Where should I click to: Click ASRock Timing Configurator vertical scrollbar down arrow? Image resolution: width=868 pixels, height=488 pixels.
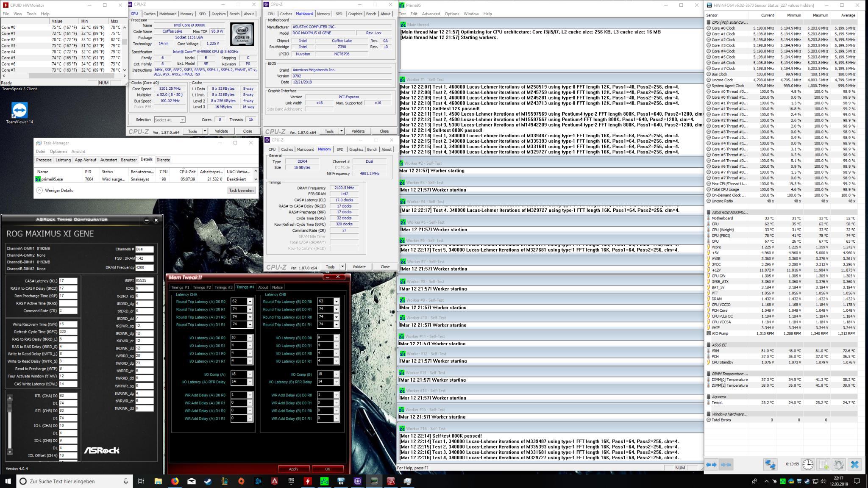(10, 452)
